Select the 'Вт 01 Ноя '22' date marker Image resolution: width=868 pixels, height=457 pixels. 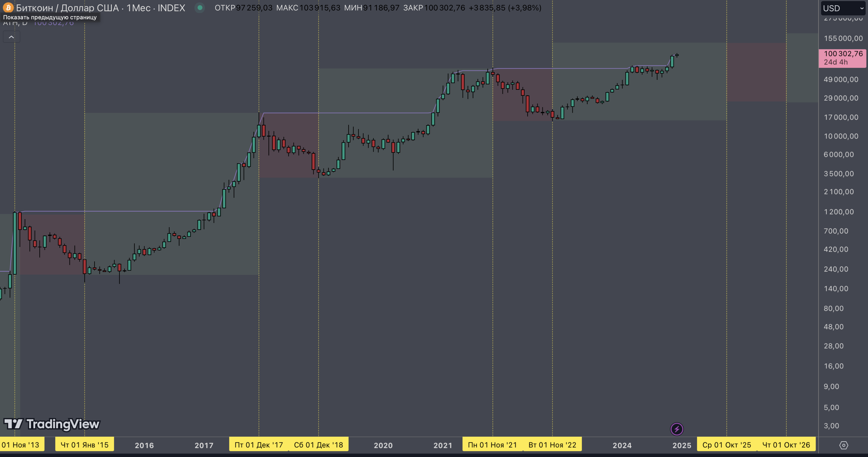(552, 445)
